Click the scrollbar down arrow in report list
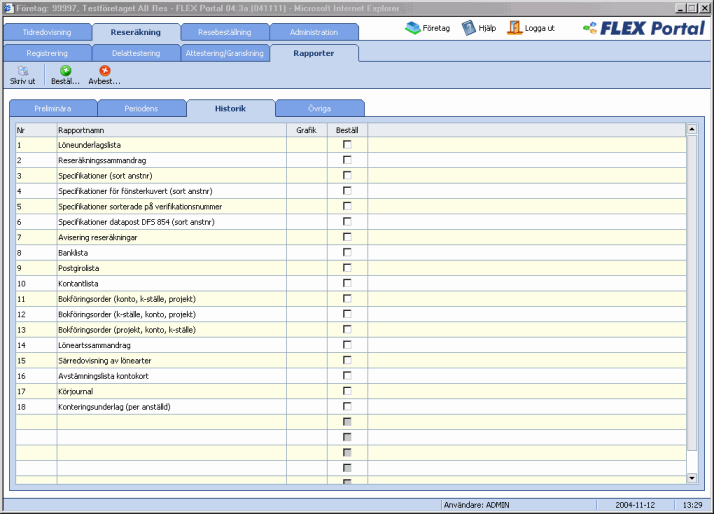 coord(690,478)
